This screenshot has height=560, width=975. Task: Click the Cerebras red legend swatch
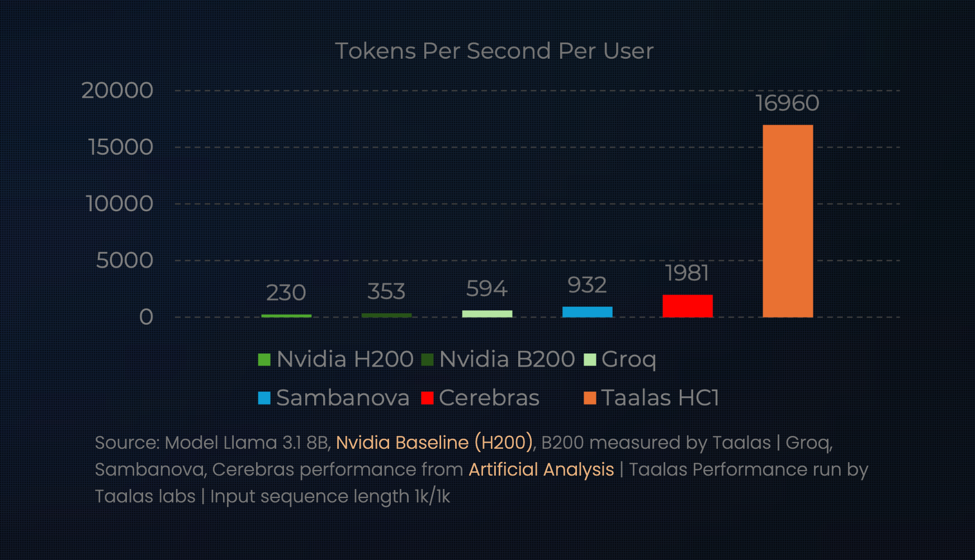click(427, 398)
